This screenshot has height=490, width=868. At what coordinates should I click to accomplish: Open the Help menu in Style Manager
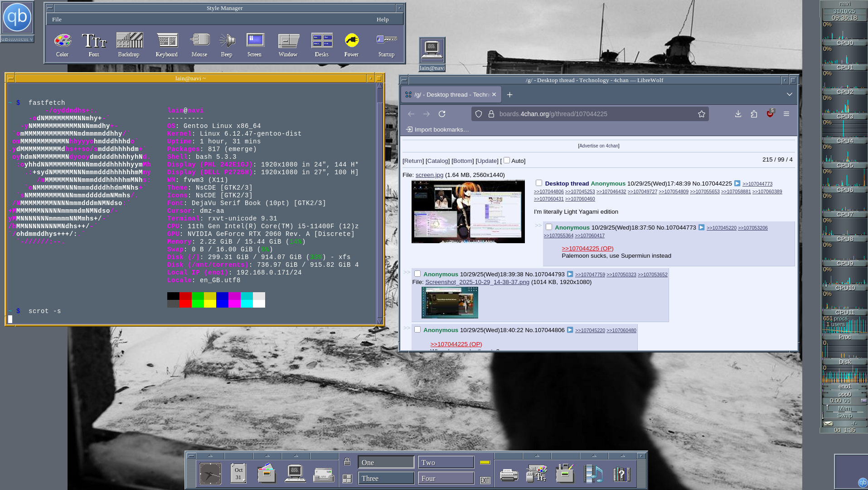coord(383,20)
